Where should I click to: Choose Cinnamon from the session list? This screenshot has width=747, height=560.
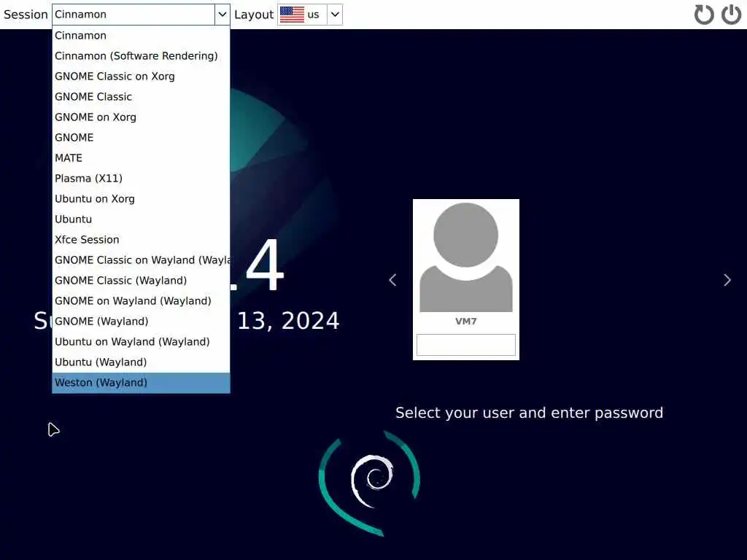[x=141, y=36]
